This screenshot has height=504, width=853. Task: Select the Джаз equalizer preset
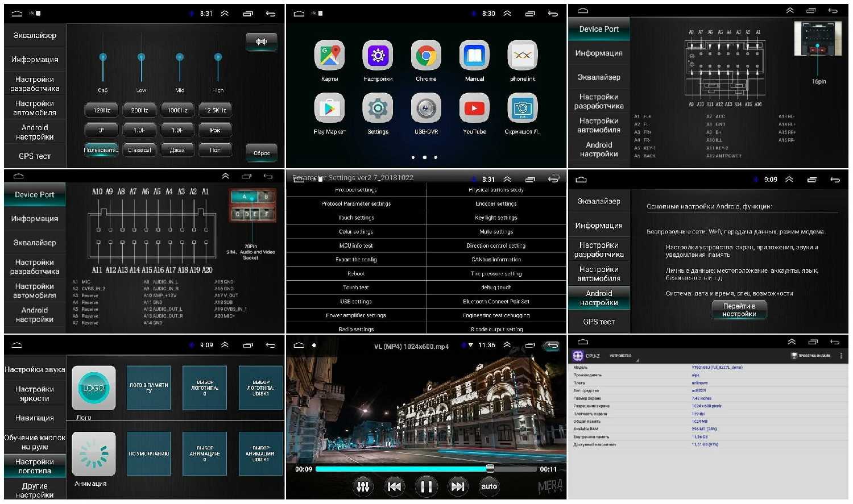(177, 150)
